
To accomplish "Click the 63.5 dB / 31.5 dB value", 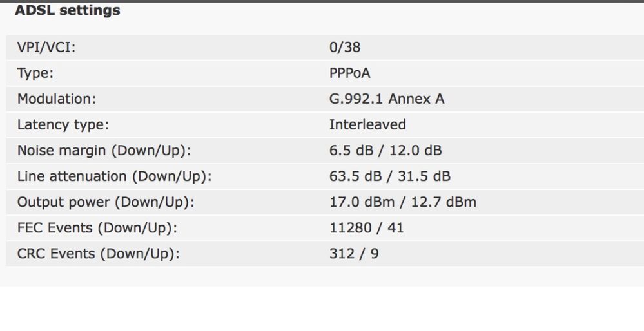I will coord(390,176).
